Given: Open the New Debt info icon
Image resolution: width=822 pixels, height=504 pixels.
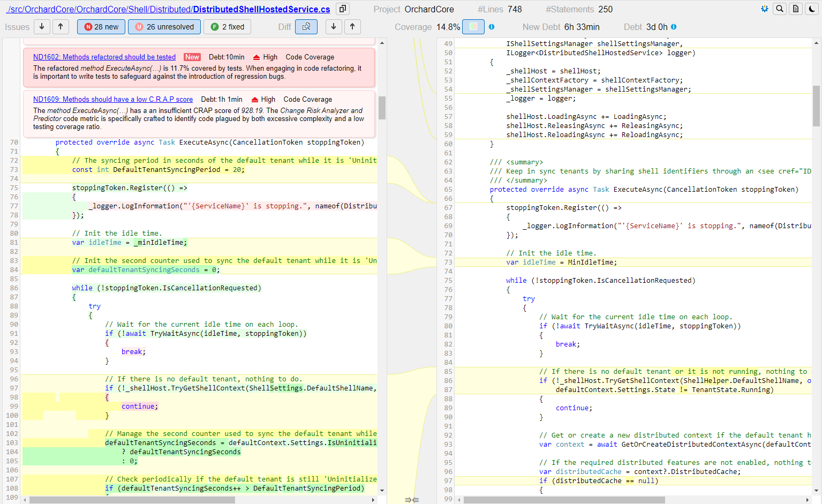Looking at the screenshot, I should (492, 26).
